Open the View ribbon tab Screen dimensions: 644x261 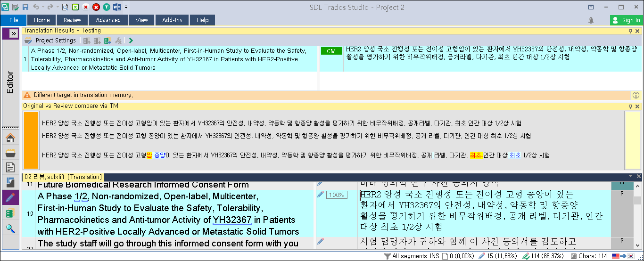142,20
